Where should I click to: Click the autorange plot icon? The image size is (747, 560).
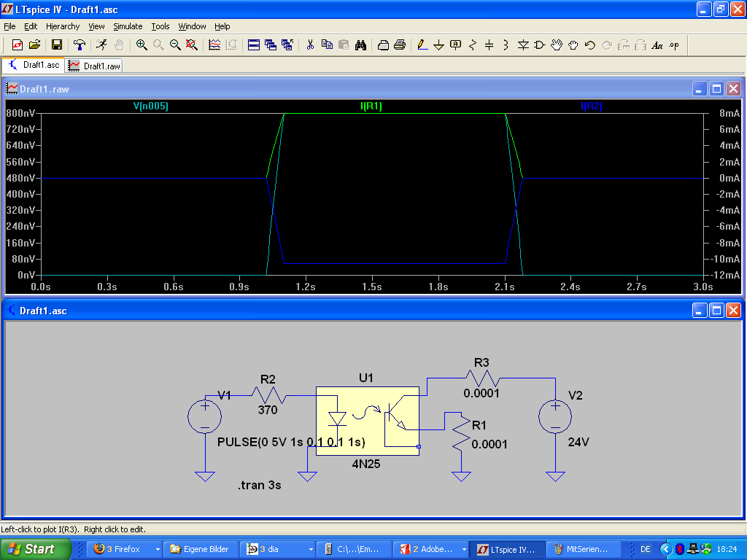(214, 44)
